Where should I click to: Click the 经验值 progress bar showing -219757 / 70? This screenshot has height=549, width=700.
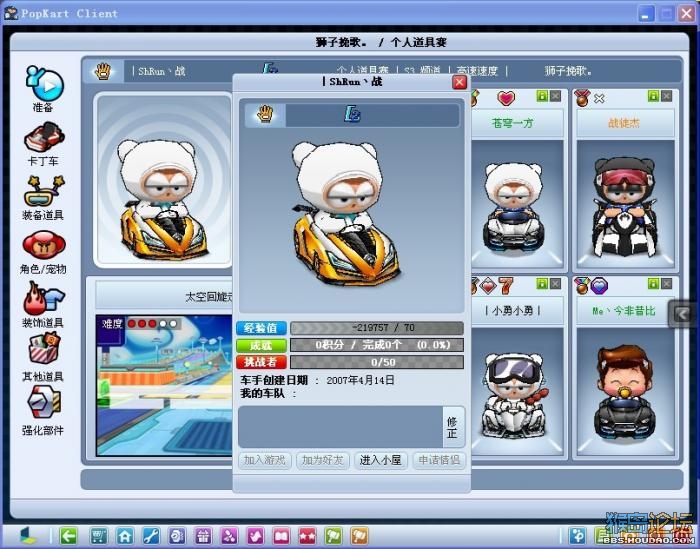377,328
